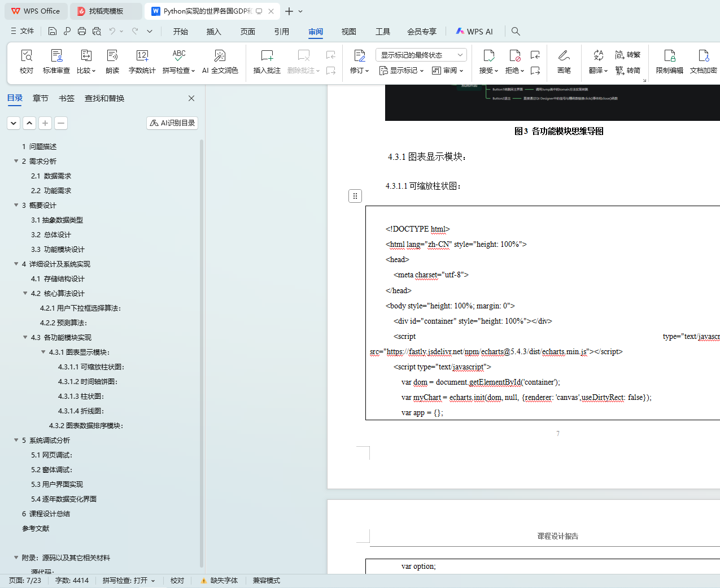
Task: Jump to outline entry 4.3.1.2 时间轴饼图
Action: click(88, 381)
